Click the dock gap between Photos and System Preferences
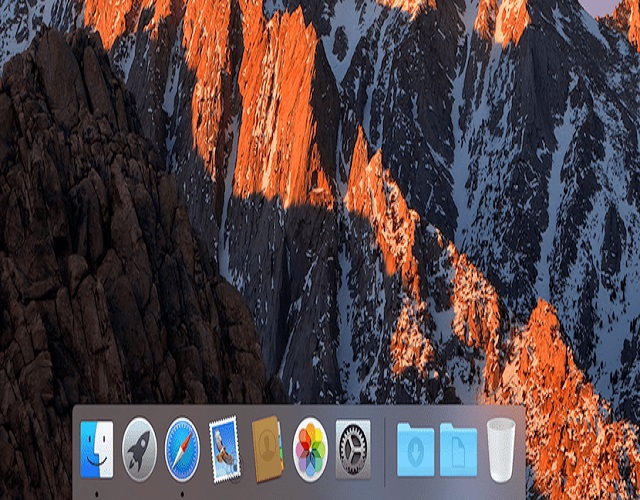 333,445
